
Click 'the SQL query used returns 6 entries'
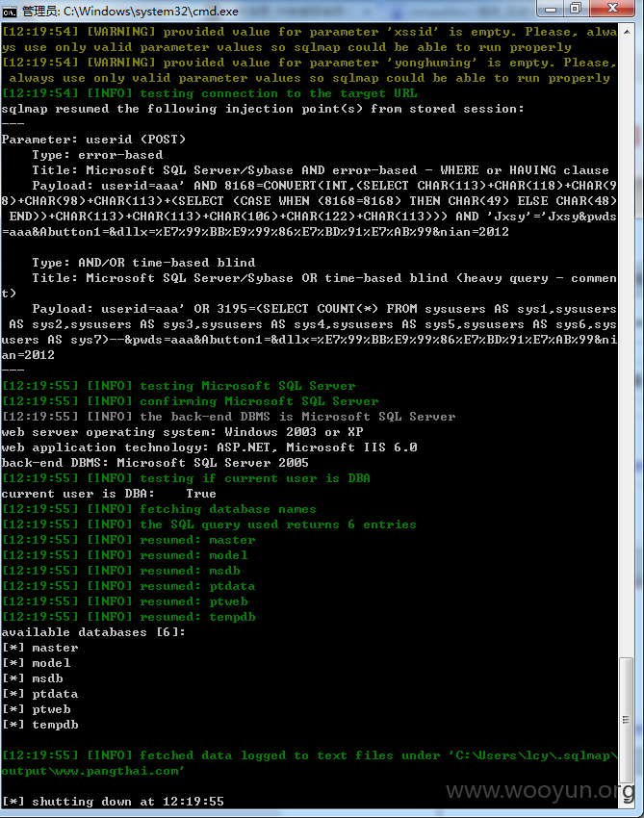click(209, 524)
